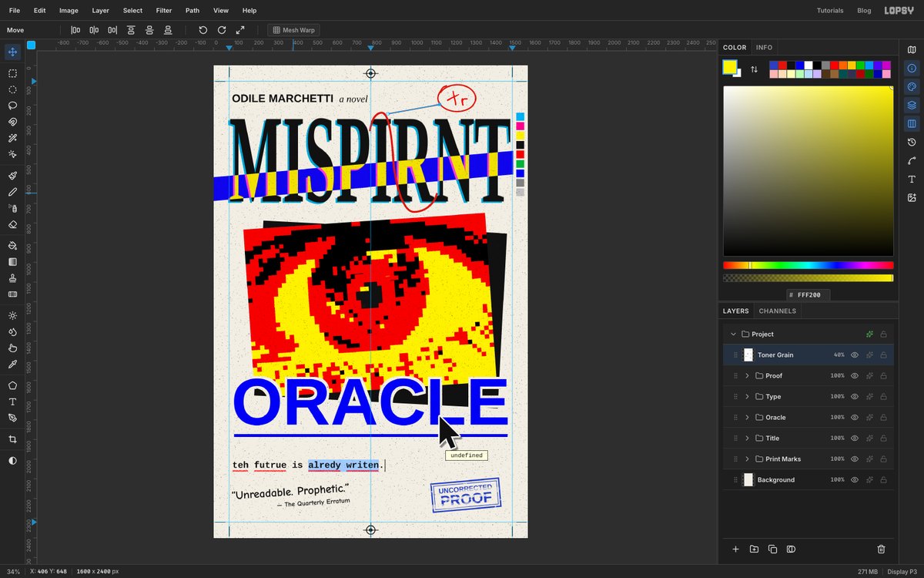Screen dimensions: 924x578
Task: Toggle lock on the Project group
Action: tap(883, 334)
